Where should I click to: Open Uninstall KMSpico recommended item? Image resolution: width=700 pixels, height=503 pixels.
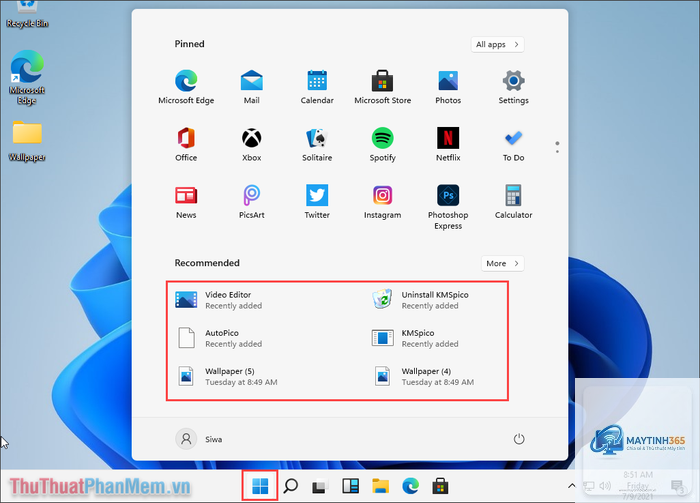(x=421, y=300)
